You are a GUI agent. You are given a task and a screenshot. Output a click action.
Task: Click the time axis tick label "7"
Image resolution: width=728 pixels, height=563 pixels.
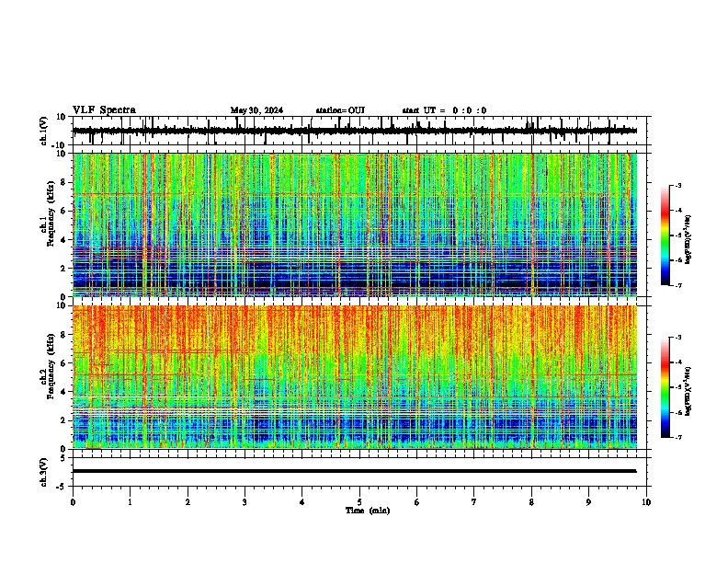point(474,502)
